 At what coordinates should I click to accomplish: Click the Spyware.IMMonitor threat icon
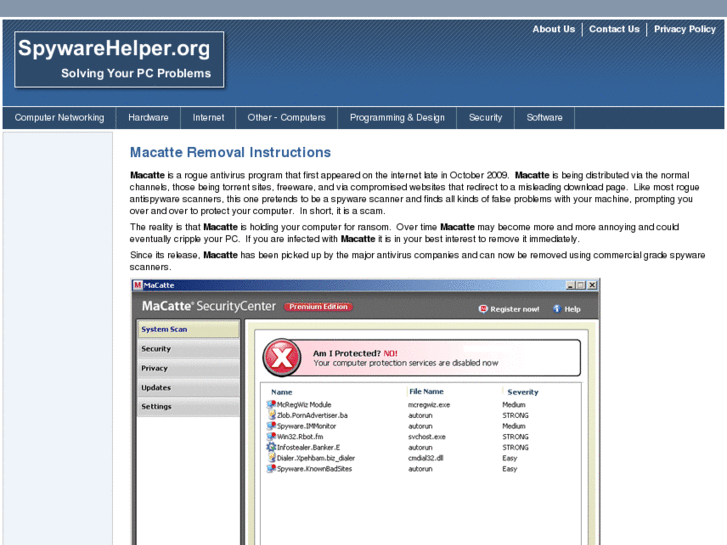click(271, 426)
